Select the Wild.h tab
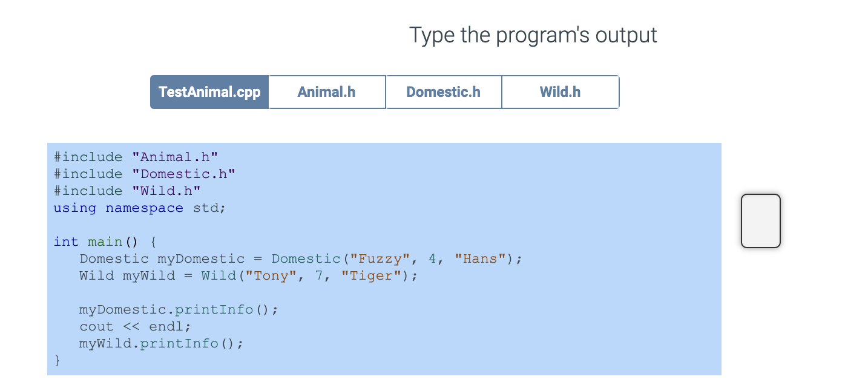868x385 pixels. (560, 91)
